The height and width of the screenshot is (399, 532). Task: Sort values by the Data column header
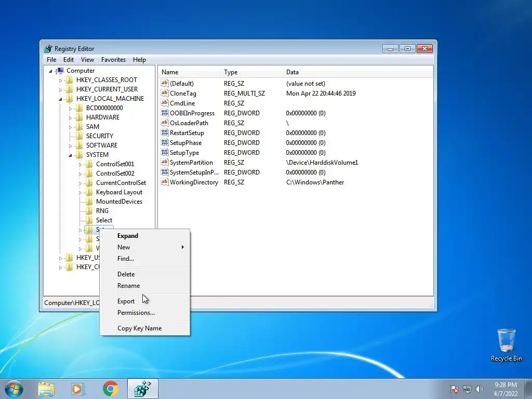tap(357, 72)
